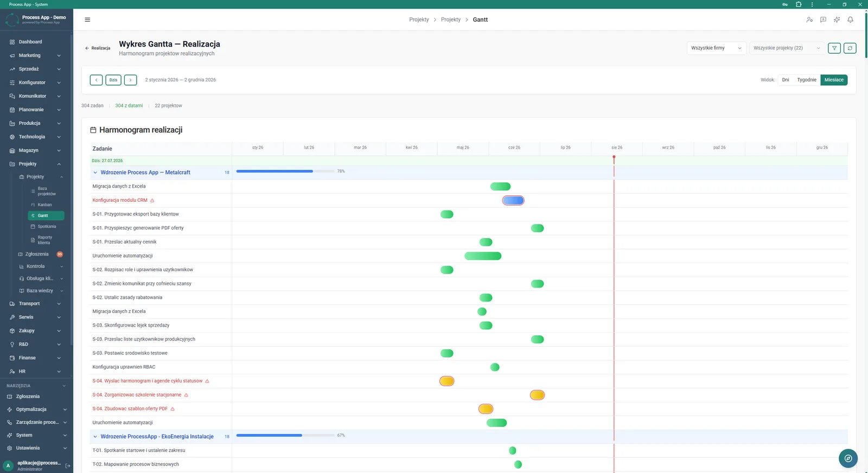868x473 pixels.
Task: Click the AI sparkles icon in header
Action: click(837, 20)
